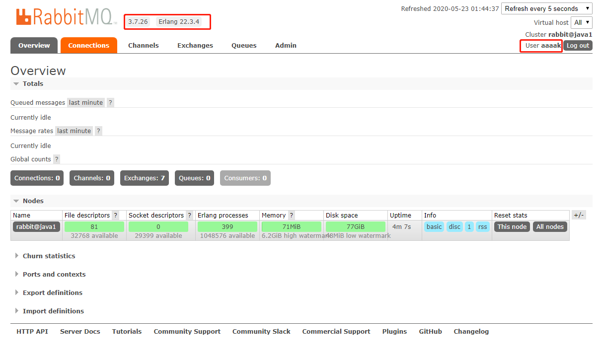Screen dimensions: 601x364
Task: Click the Cluster rabbit@java1 label
Action: tap(559, 34)
